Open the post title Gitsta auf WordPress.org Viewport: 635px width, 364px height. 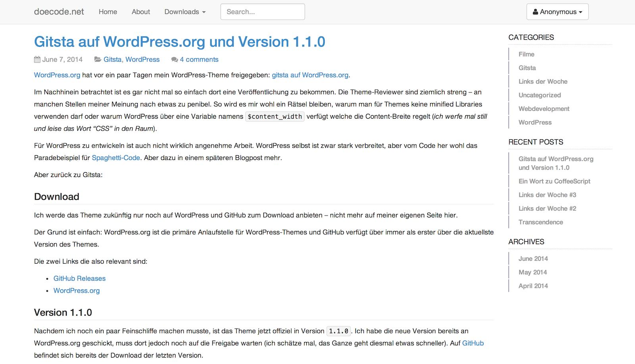click(179, 42)
